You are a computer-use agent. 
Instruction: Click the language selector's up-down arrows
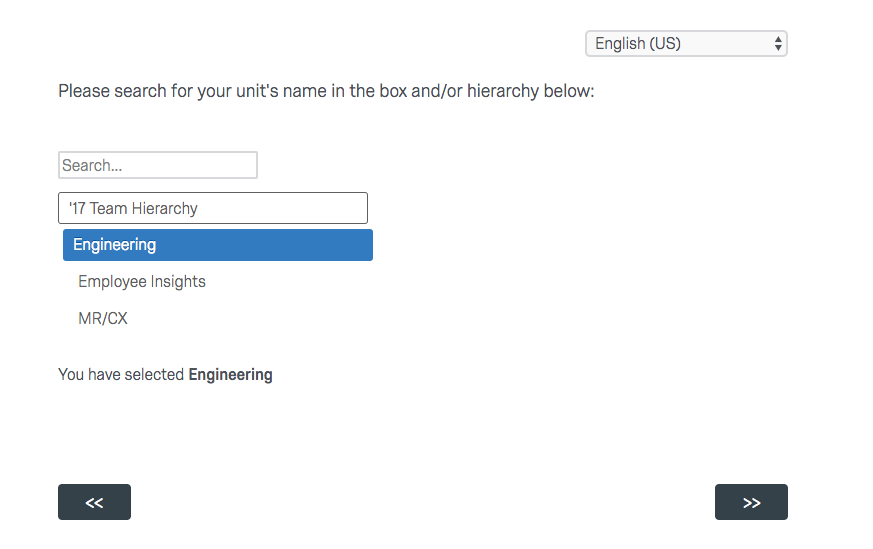pos(778,44)
